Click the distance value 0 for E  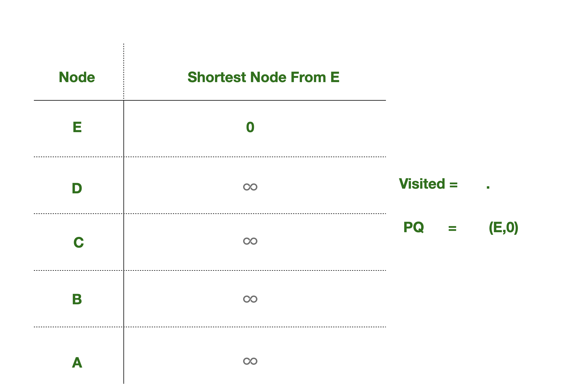(x=250, y=127)
